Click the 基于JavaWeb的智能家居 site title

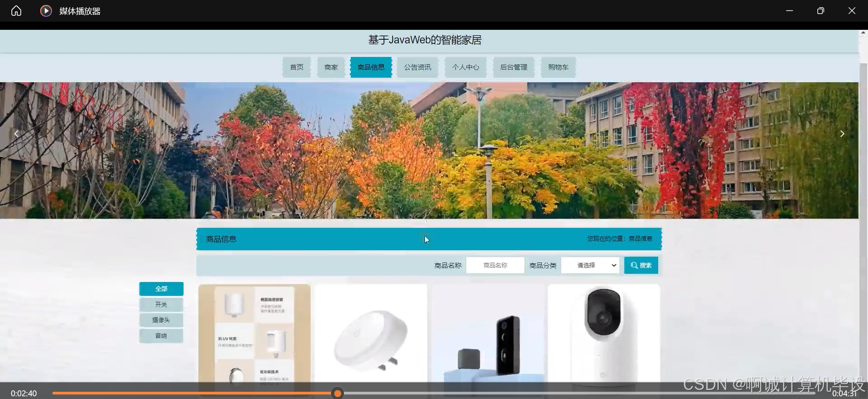[425, 40]
